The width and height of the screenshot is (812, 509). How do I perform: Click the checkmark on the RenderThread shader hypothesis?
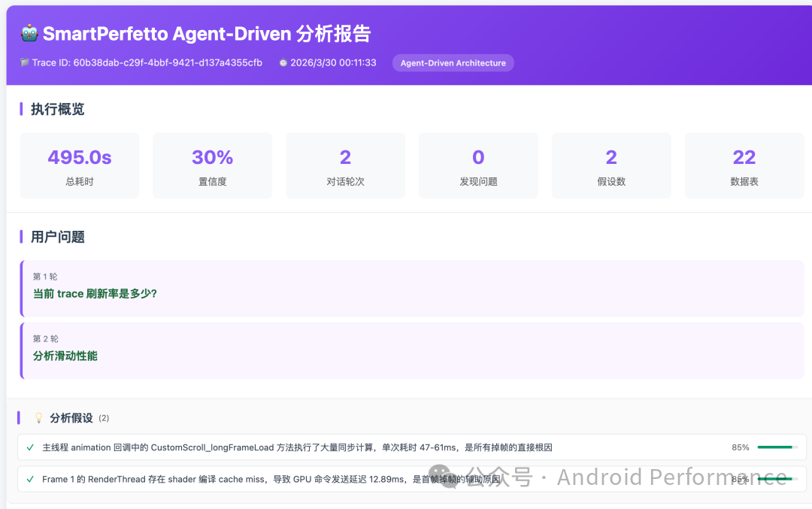tap(30, 480)
